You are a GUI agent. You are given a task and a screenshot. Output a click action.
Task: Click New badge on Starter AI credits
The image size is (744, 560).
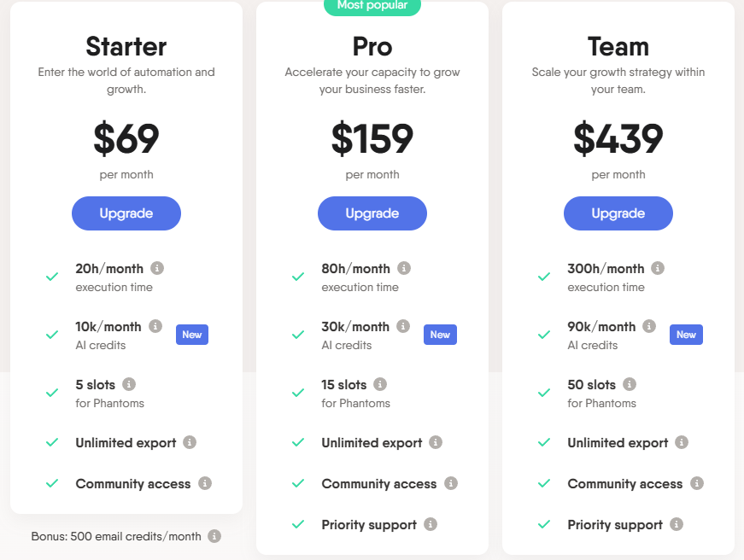pyautogui.click(x=192, y=335)
